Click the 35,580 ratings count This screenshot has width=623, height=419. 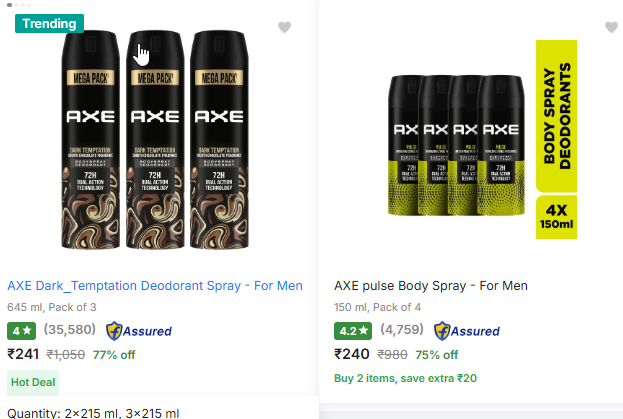[69, 331]
